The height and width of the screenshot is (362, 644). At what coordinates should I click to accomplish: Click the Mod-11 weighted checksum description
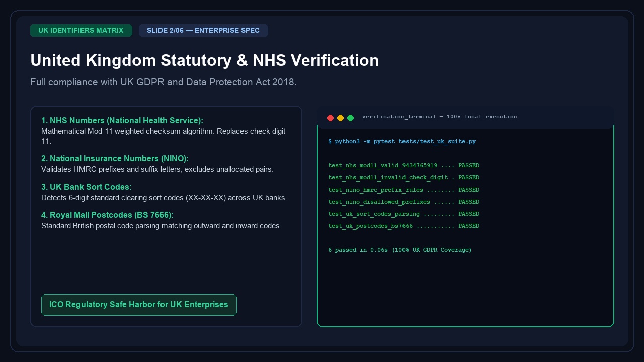tap(164, 136)
